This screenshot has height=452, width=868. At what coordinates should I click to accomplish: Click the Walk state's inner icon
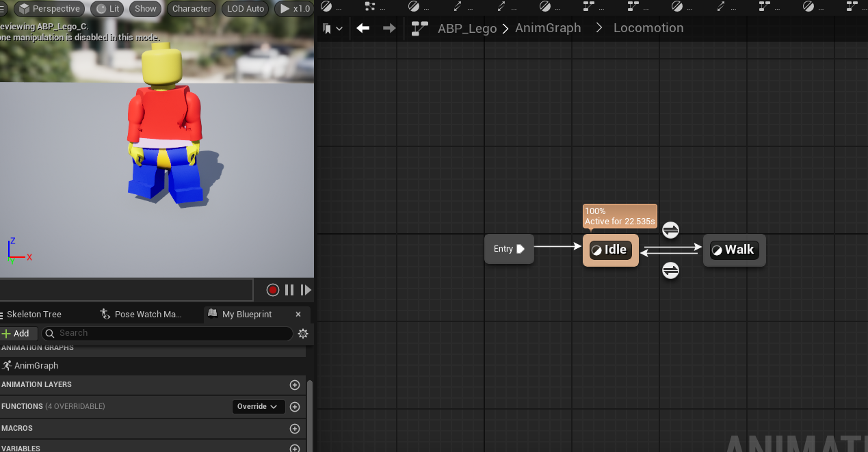coord(717,250)
